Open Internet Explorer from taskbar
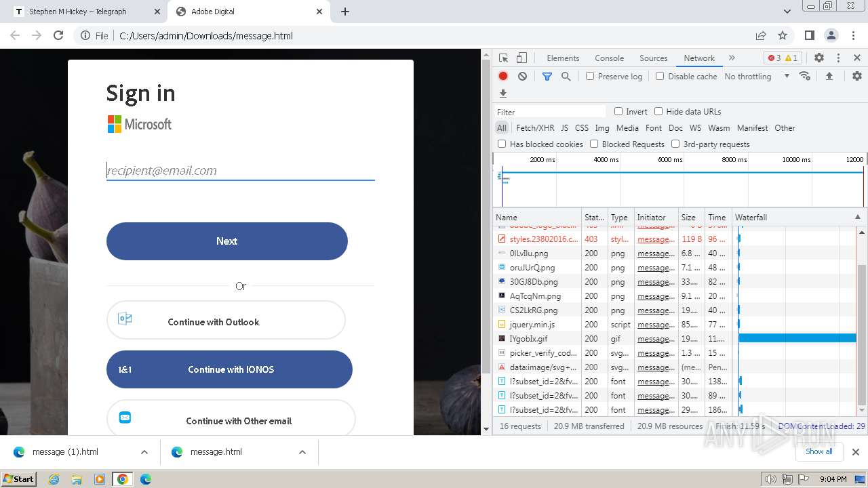Image resolution: width=868 pixels, height=488 pixels. click(54, 479)
